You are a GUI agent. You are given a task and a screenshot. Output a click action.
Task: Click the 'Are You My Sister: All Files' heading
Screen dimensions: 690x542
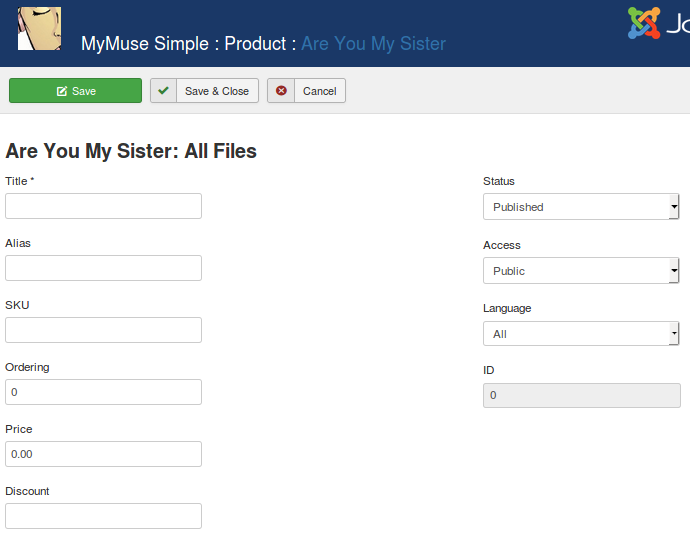tap(131, 152)
